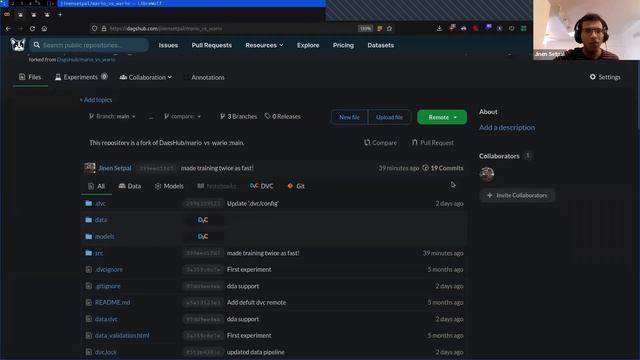View 3 Branches link
Image resolution: width=640 pixels, height=360 pixels.
(238, 116)
